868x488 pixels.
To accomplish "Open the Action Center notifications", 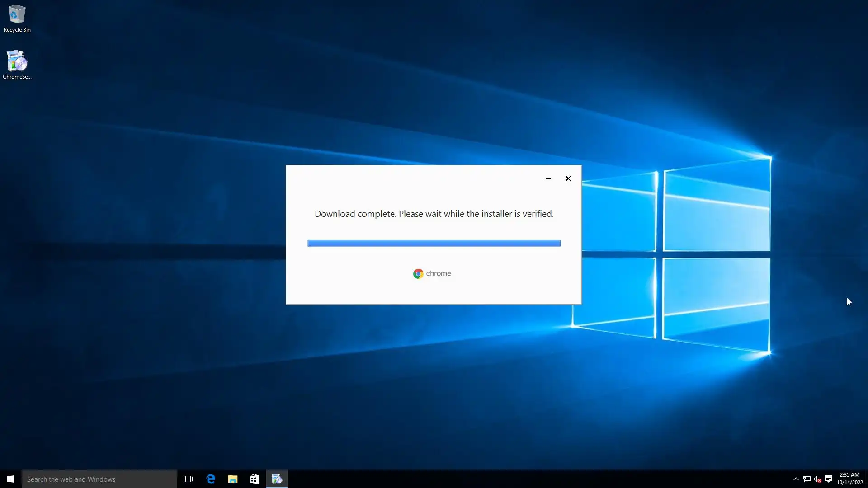I will [829, 479].
